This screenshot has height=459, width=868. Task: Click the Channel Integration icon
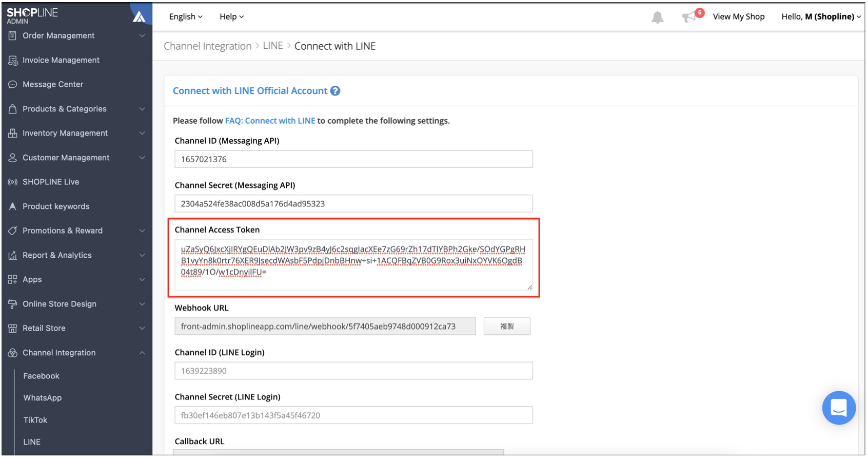pyautogui.click(x=13, y=353)
